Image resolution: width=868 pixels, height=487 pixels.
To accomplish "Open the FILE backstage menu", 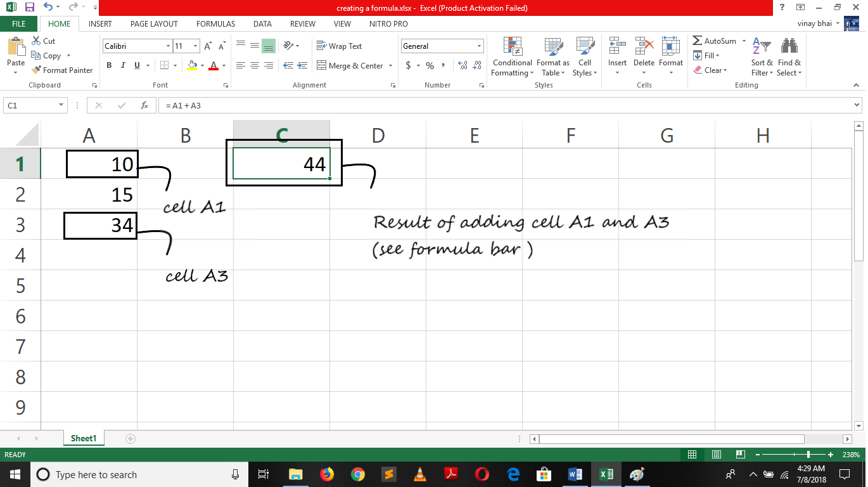I will (x=19, y=24).
